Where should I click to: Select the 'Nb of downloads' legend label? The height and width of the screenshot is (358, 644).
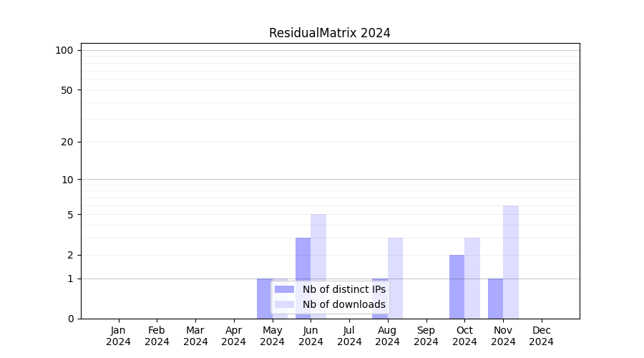(343, 304)
